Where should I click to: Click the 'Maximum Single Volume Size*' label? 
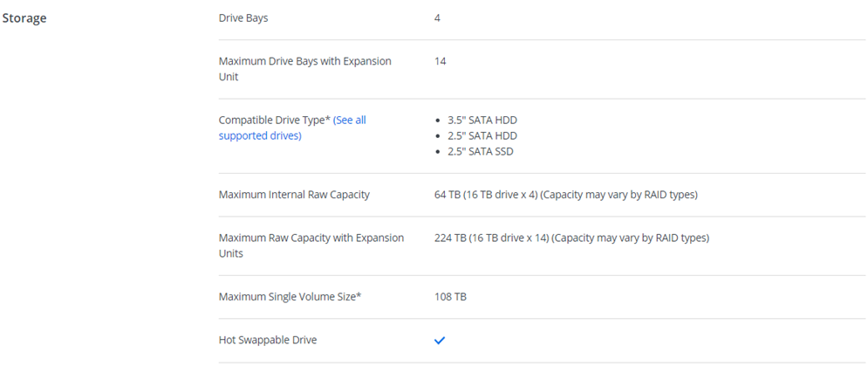tap(290, 297)
